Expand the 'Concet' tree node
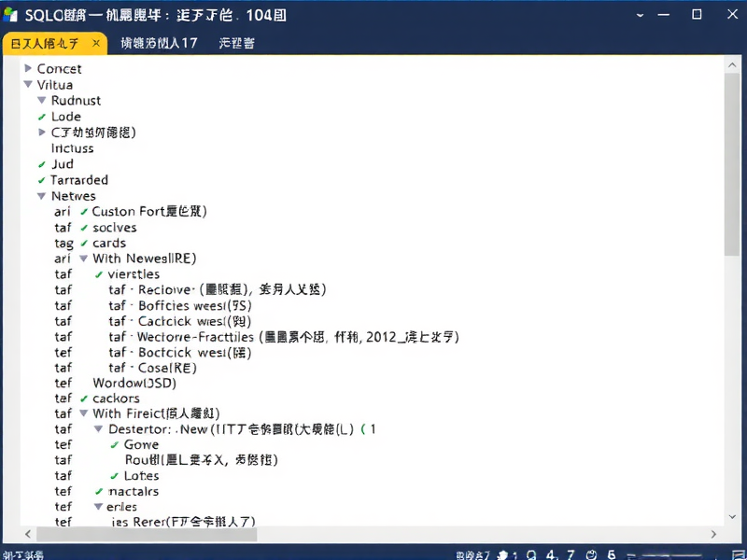 [29, 68]
